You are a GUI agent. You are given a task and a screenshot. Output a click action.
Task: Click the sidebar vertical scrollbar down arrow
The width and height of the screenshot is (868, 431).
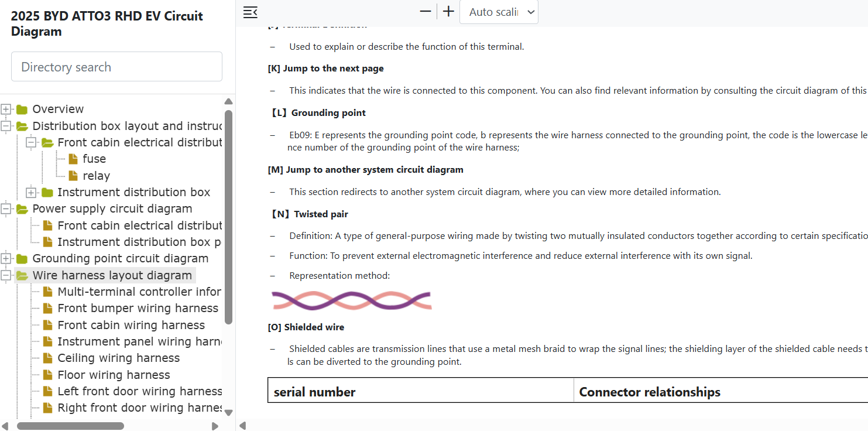point(229,412)
